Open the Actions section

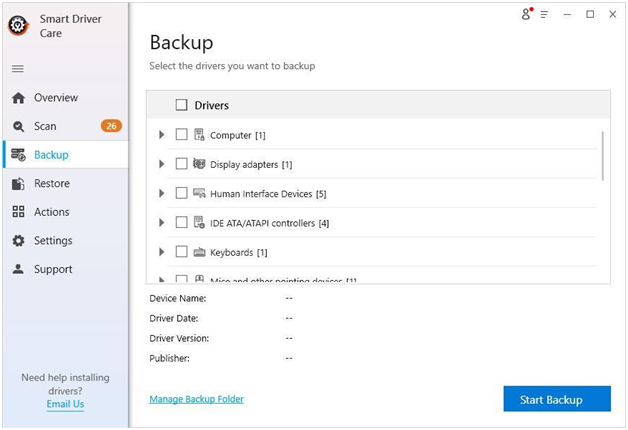66,212
